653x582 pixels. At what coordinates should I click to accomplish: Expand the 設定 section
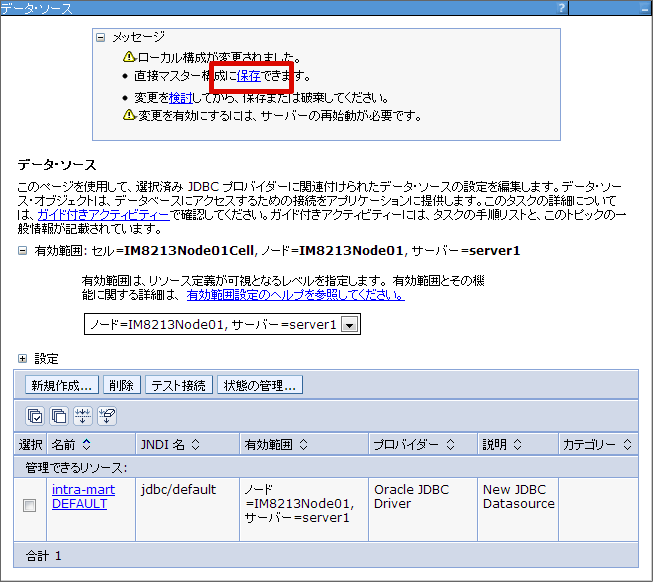point(22,358)
